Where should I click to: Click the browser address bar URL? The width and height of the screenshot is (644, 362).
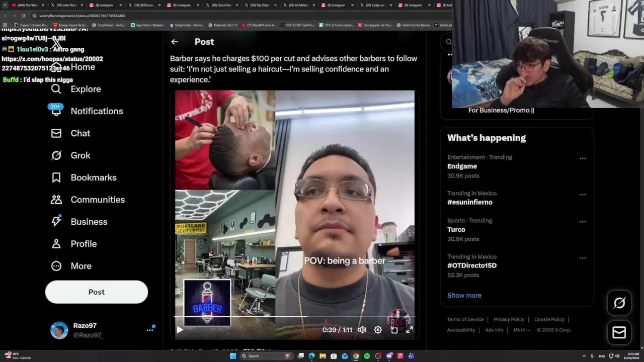(x=82, y=16)
